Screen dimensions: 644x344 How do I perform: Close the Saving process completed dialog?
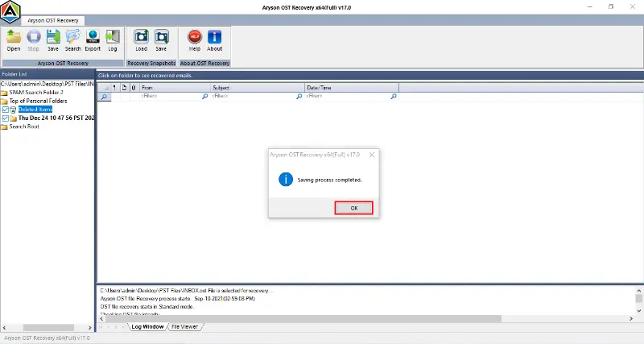point(372,155)
